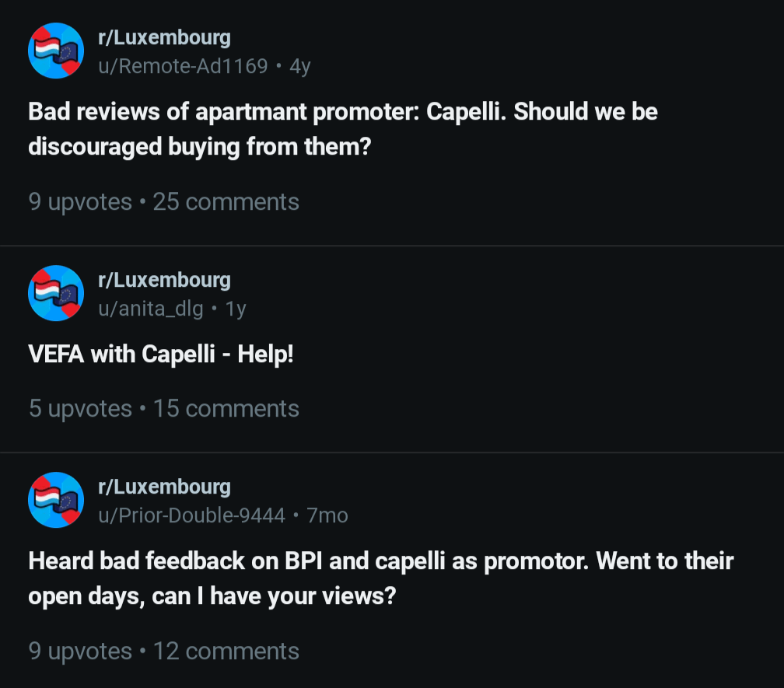Tap the community icon on u/Prior-Double-9444's post
Image resolution: width=784 pixels, height=688 pixels.
coord(55,500)
